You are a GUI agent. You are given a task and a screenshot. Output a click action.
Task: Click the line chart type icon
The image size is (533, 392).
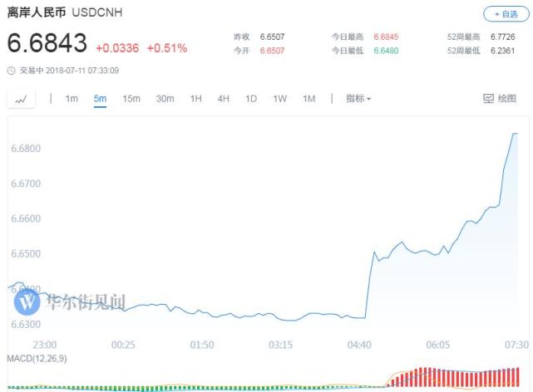click(x=21, y=99)
